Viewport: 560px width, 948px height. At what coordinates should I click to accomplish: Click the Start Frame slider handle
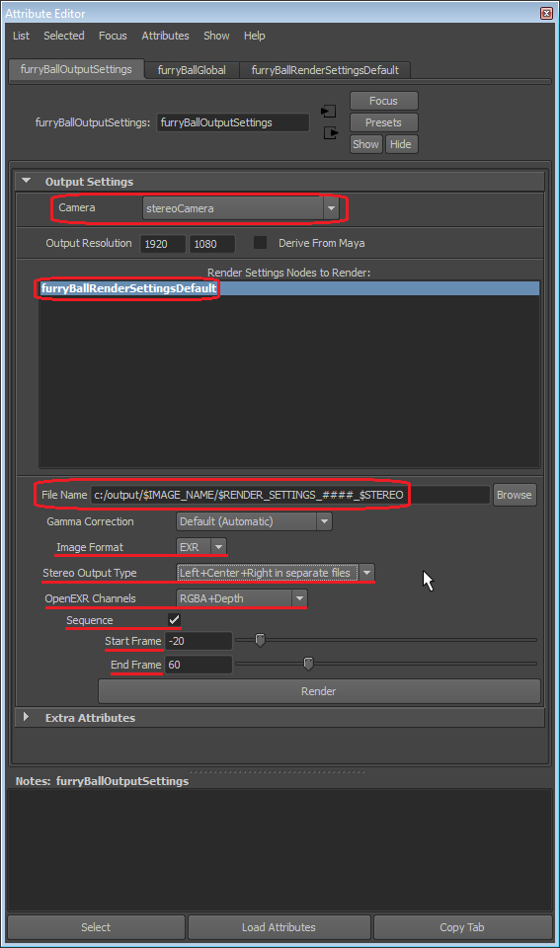(260, 640)
